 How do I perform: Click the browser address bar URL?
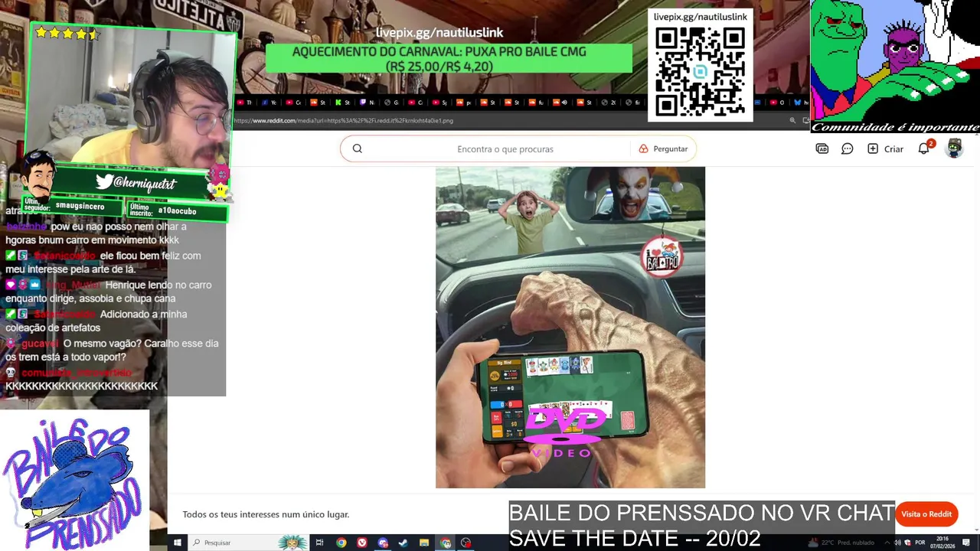click(x=343, y=120)
